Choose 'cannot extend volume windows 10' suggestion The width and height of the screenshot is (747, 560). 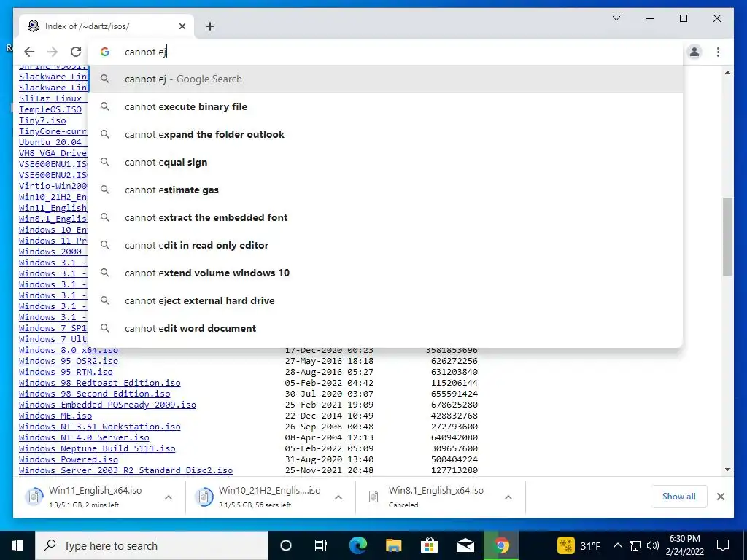click(x=385, y=273)
